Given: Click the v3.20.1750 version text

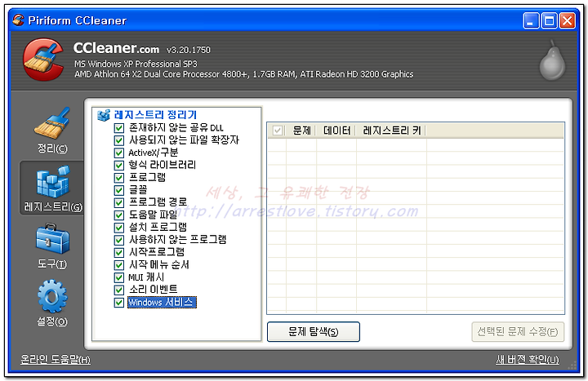Looking at the screenshot, I should click(x=189, y=50).
